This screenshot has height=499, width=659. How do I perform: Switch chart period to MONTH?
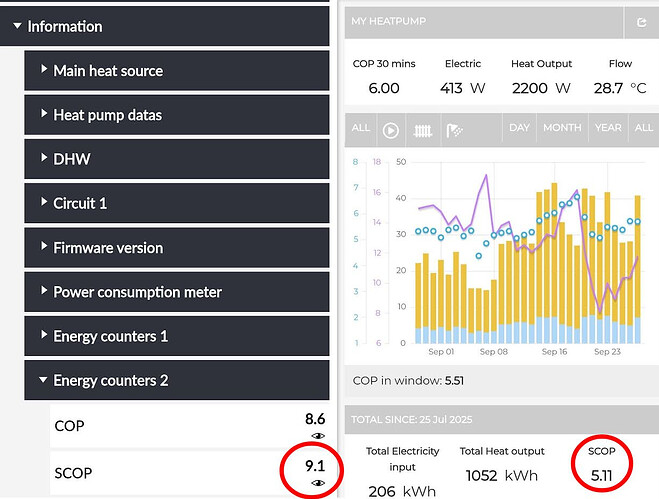[x=562, y=128]
